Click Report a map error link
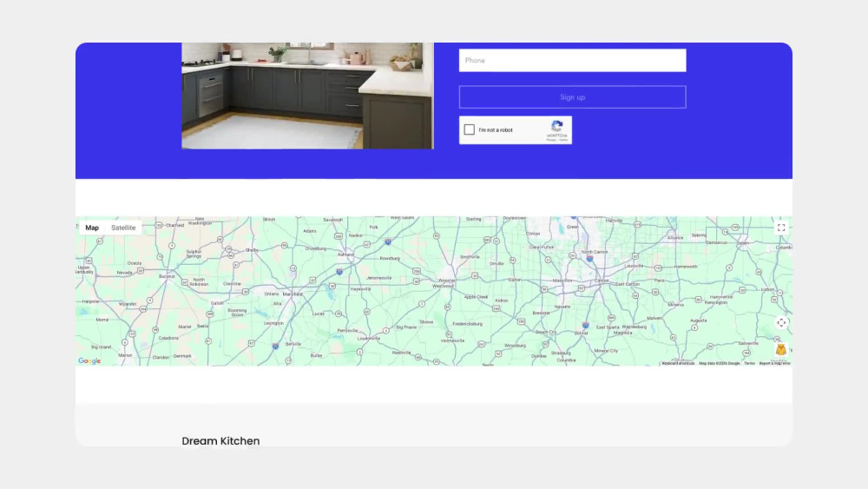The width and height of the screenshot is (868, 489). (774, 363)
